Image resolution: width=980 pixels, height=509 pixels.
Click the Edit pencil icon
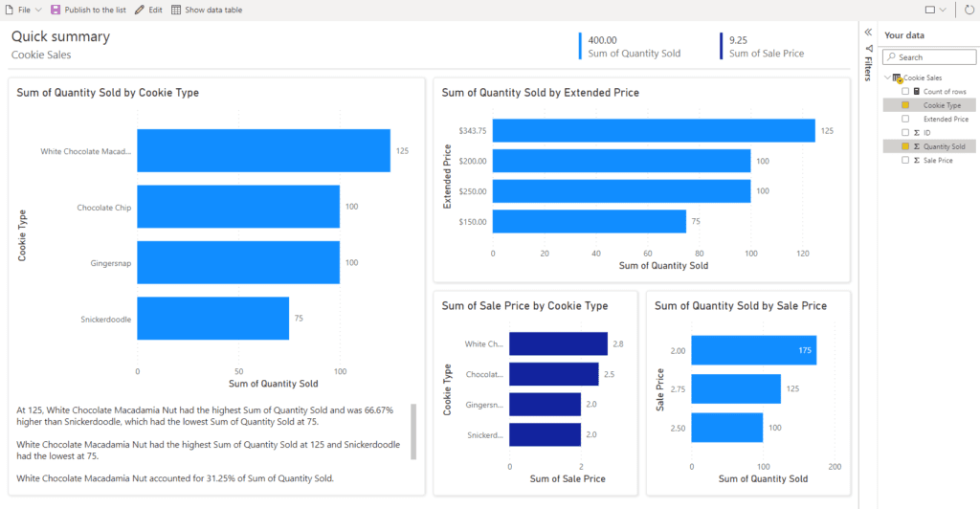140,10
